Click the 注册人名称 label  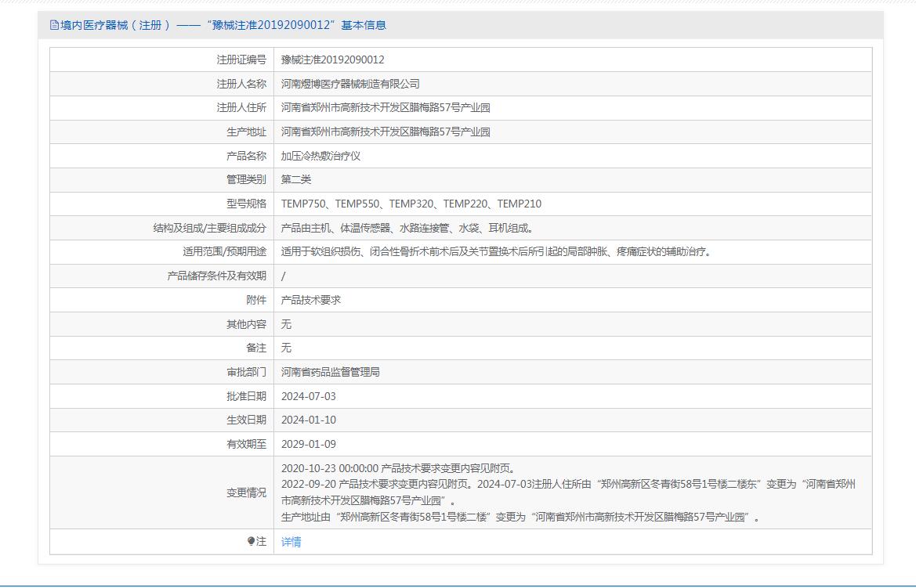tap(241, 84)
